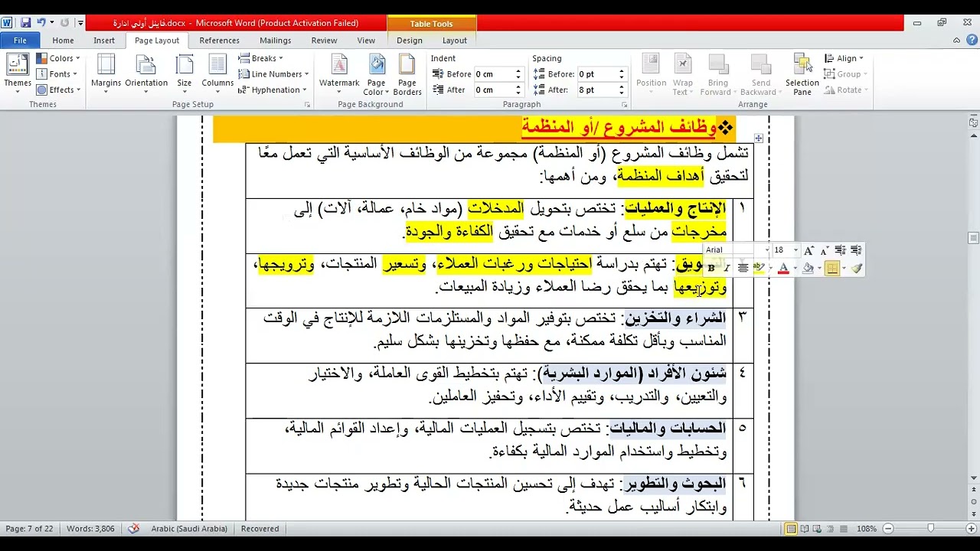Screen dimensions: 980x551
Task: Switch to Full Screen Reading view
Action: (x=805, y=528)
